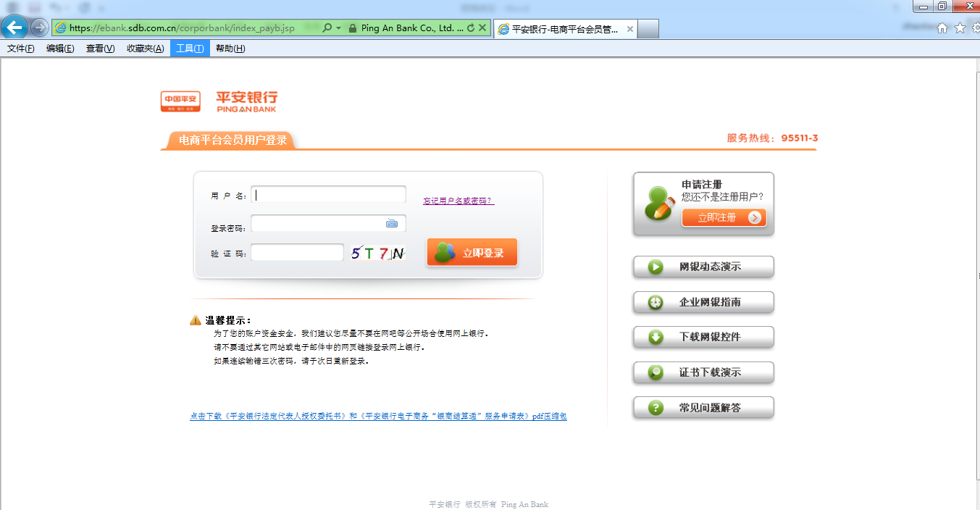Open favorites star icon

[960, 28]
